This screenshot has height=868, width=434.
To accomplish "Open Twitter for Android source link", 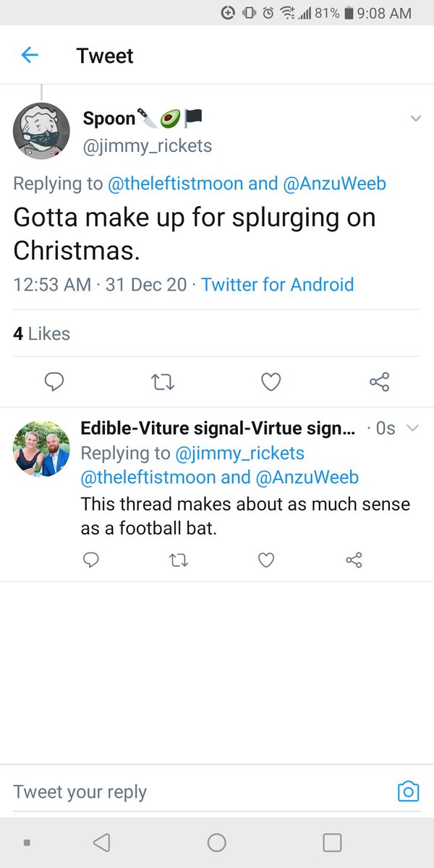I will click(278, 284).
